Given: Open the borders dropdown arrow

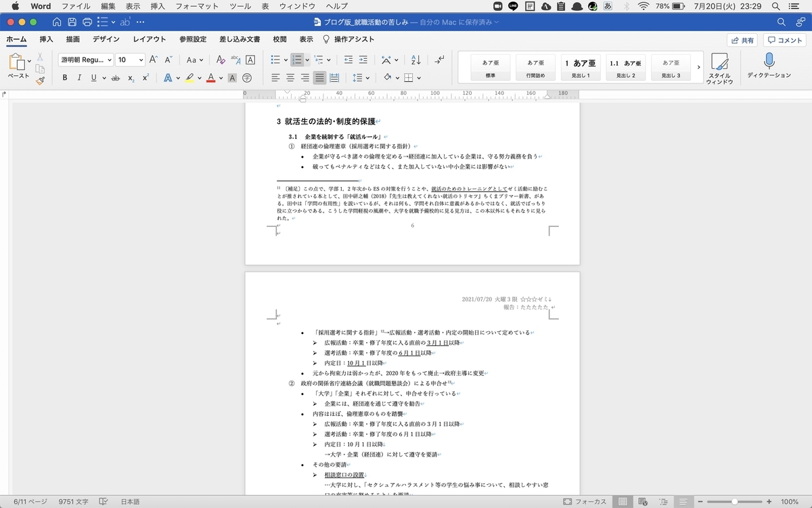Looking at the screenshot, I should pos(418,78).
